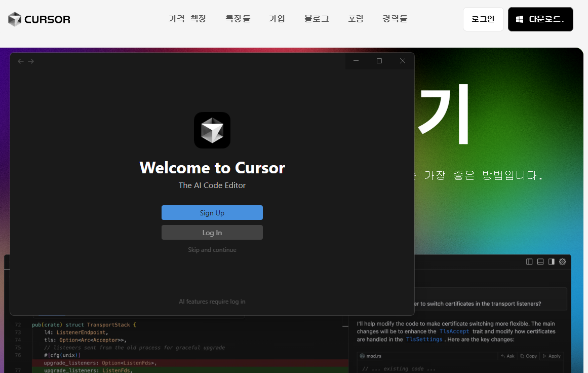
Task: Open the 특징들 menu item
Action: (238, 19)
